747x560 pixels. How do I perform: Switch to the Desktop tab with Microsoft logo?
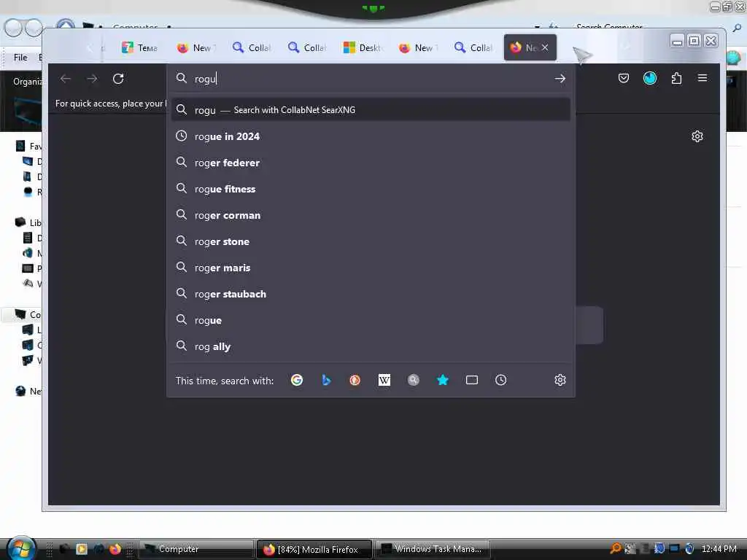tap(363, 47)
